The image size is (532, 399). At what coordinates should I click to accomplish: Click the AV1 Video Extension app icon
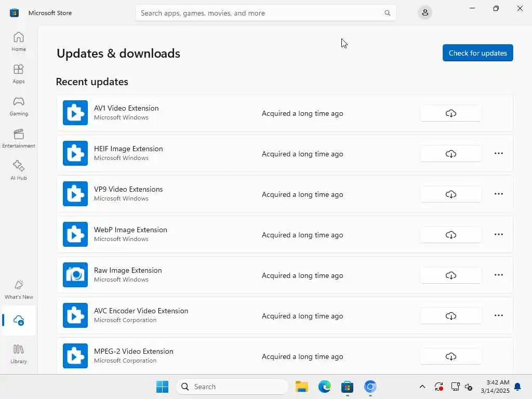tap(75, 113)
